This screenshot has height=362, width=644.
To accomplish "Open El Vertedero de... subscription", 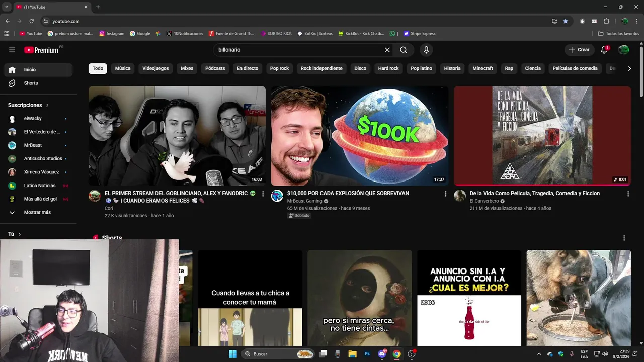I will [38, 132].
